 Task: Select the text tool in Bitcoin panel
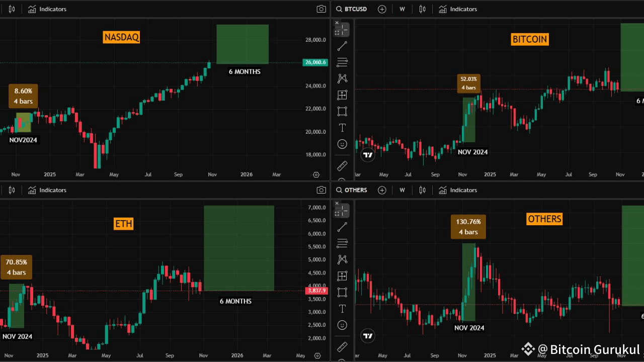[342, 128]
